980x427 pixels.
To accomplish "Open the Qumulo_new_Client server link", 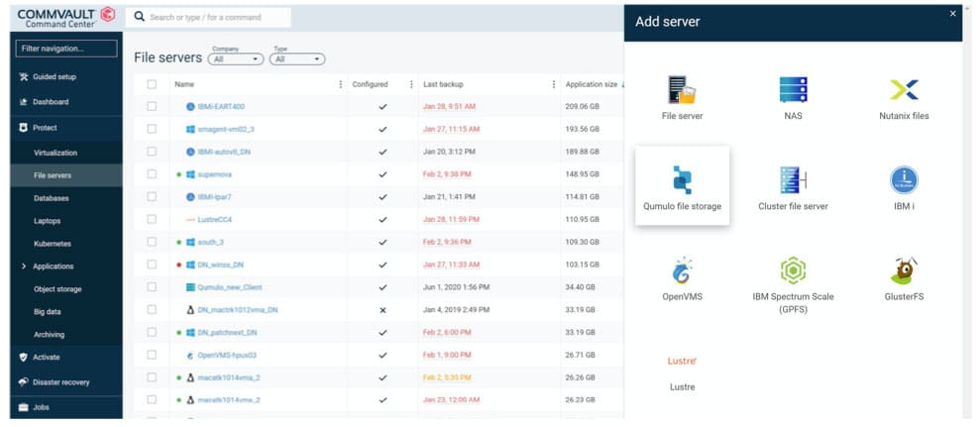I will click(x=229, y=287).
